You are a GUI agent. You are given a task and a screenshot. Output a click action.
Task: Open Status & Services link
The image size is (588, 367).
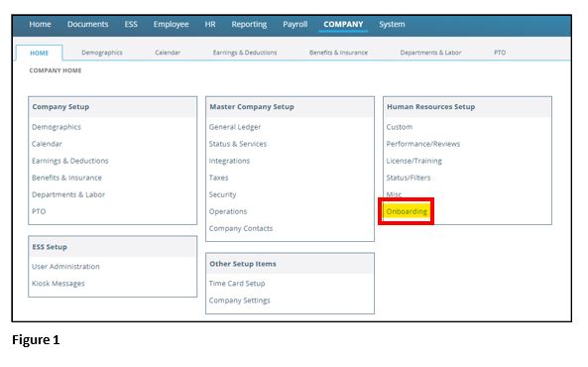tap(238, 144)
